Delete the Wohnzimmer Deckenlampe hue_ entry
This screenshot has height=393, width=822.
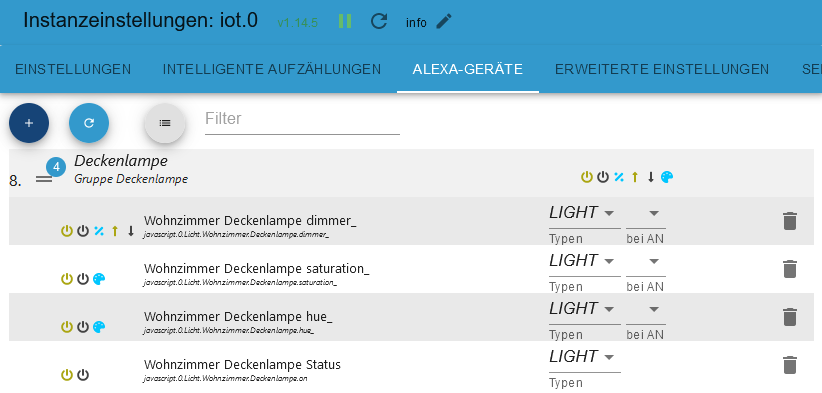tap(789, 317)
